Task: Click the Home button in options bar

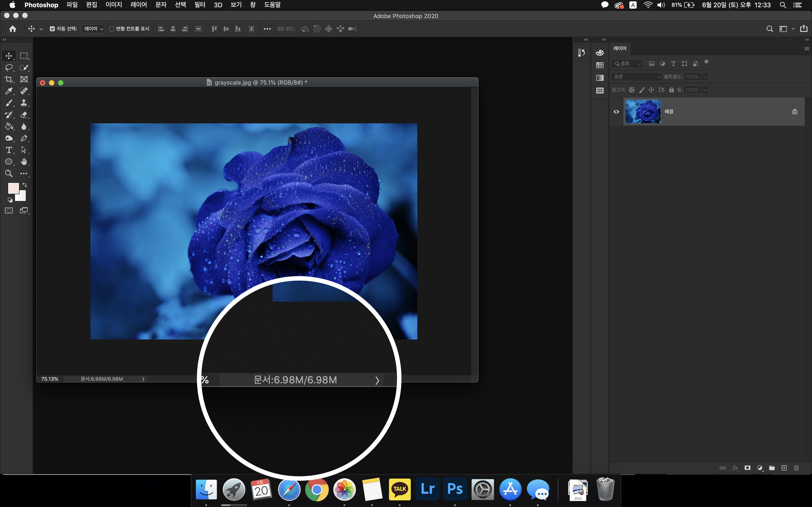Action: [x=13, y=29]
